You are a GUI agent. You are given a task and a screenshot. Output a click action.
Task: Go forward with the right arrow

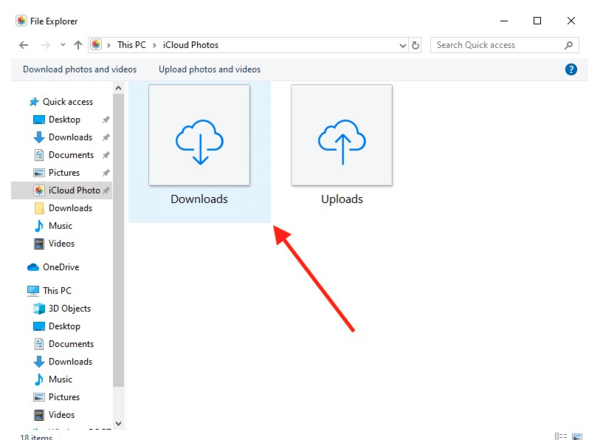45,45
